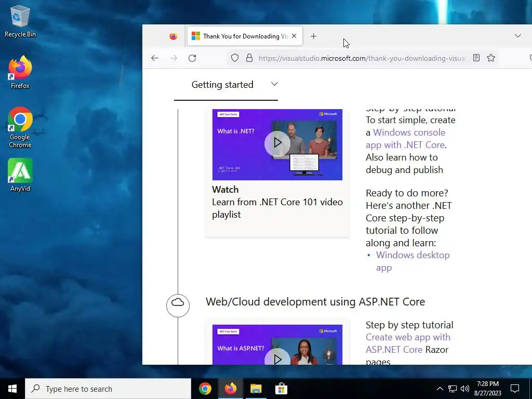Open the Windows desktop app link
This screenshot has height=399, width=532.
pyautogui.click(x=413, y=261)
